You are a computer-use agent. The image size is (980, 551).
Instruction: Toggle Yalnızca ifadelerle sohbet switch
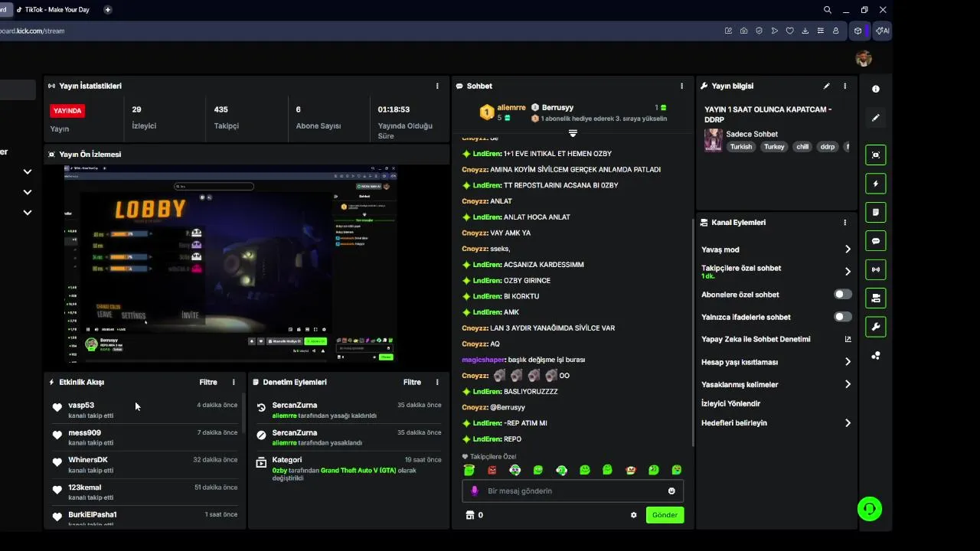pos(842,317)
